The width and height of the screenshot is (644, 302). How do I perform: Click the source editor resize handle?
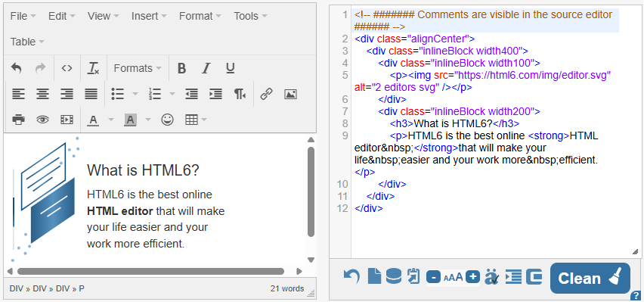636,251
